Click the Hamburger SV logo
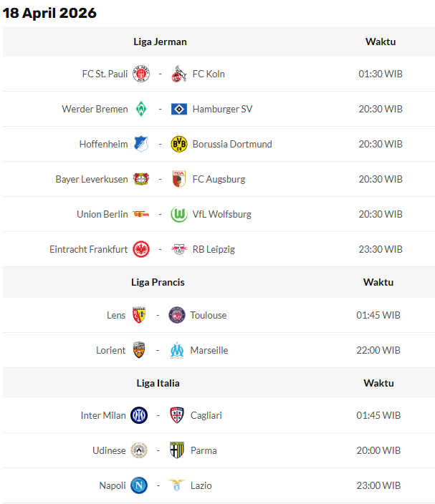435x504 pixels. pos(179,109)
